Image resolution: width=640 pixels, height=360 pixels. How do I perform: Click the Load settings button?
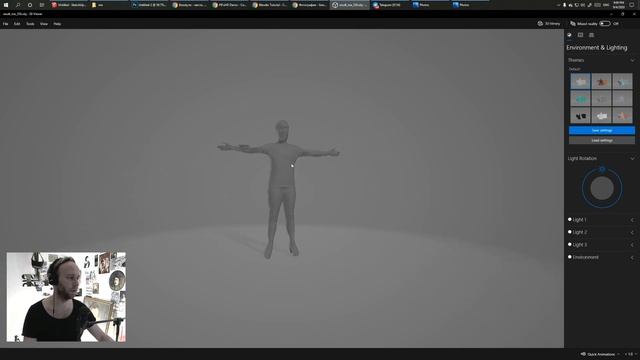[x=602, y=140]
